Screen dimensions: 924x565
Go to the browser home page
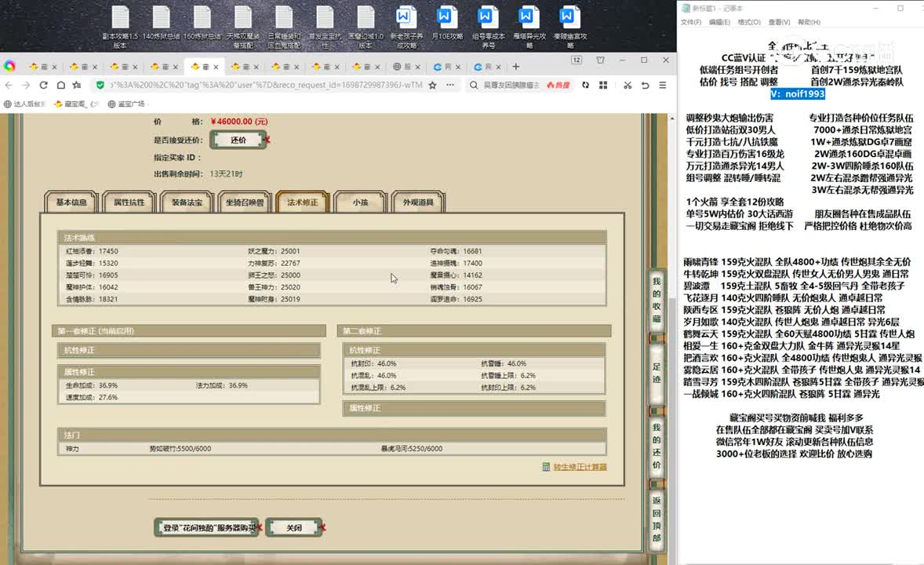click(x=60, y=85)
